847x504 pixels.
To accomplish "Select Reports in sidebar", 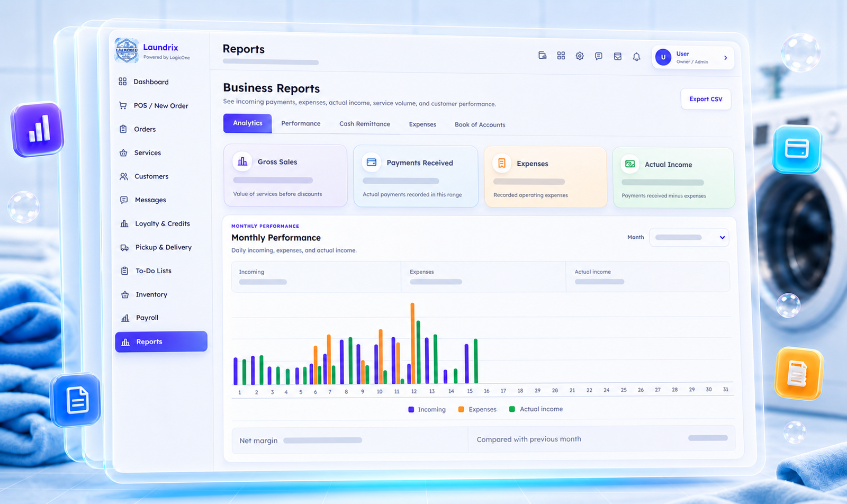I will tap(161, 341).
